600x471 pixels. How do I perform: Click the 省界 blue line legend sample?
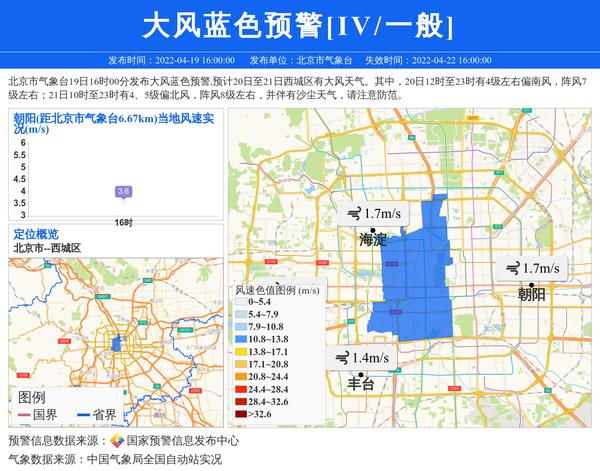pos(83,415)
